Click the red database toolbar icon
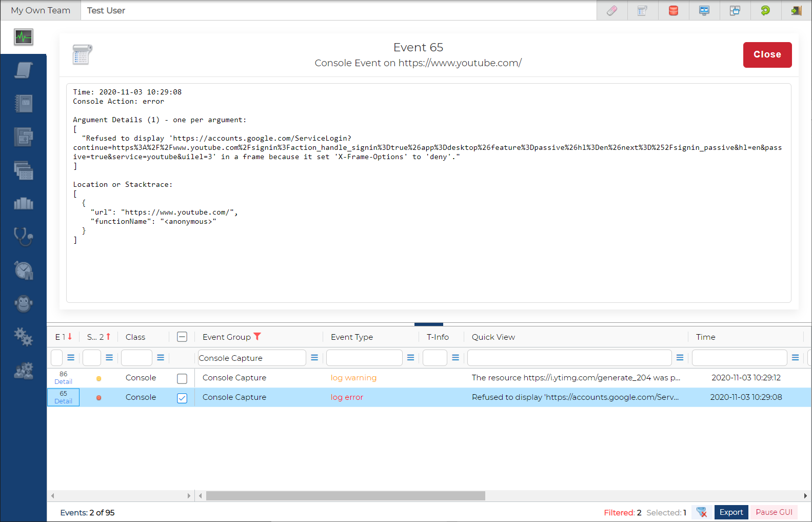 point(674,10)
